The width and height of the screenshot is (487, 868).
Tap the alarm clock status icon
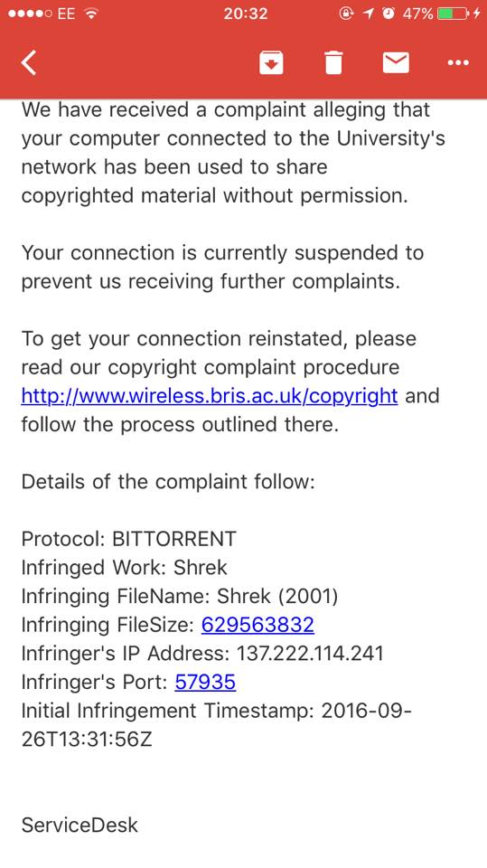[x=389, y=14]
